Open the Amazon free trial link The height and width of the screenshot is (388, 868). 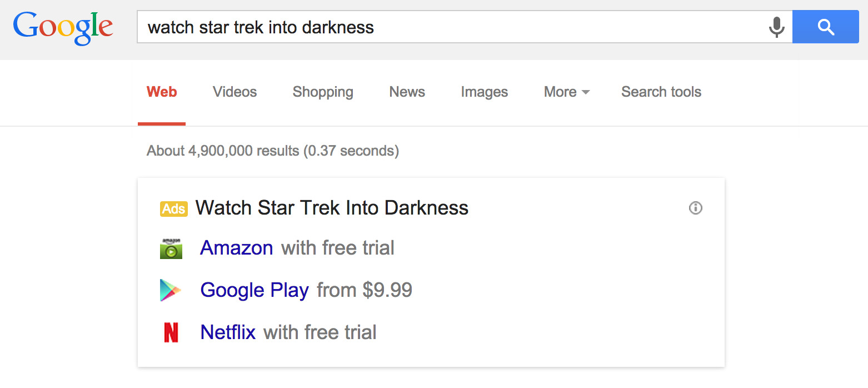coord(237,248)
